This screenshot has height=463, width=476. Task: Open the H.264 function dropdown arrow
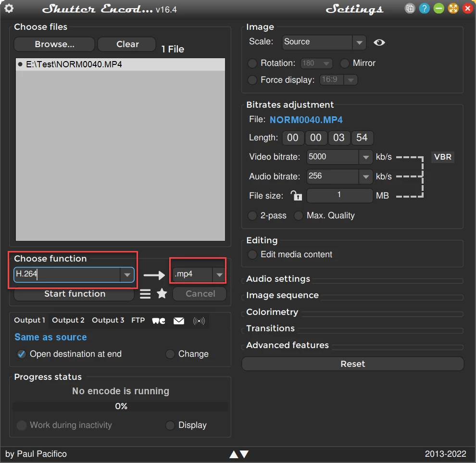pyautogui.click(x=127, y=275)
